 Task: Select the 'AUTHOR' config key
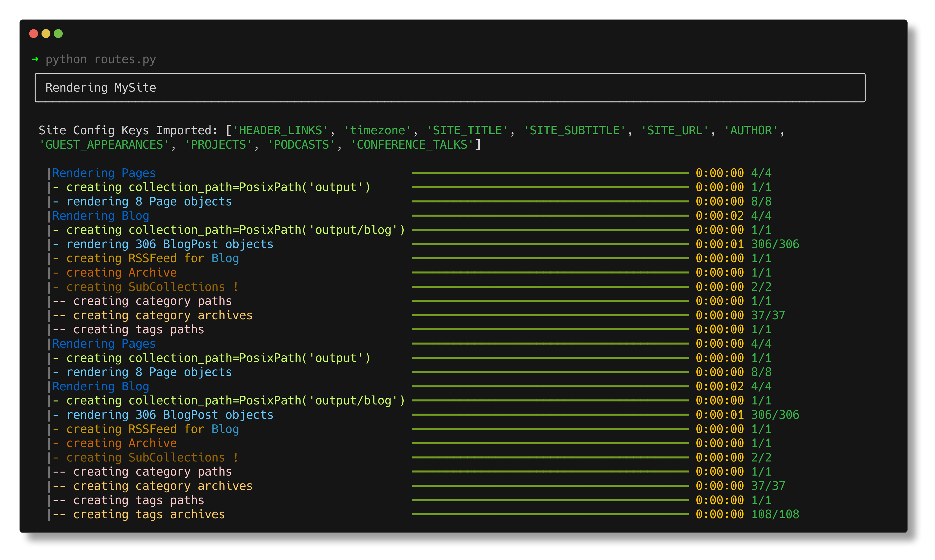click(x=751, y=130)
